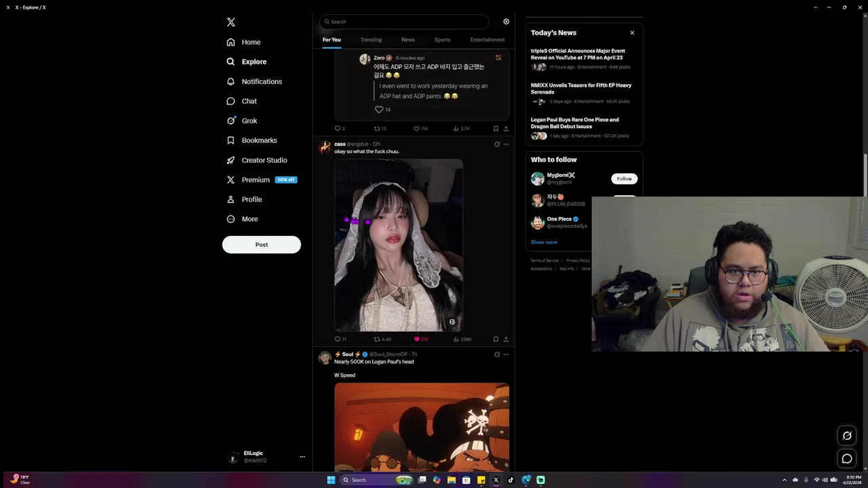Click the X logo in the sidebar

[231, 22]
